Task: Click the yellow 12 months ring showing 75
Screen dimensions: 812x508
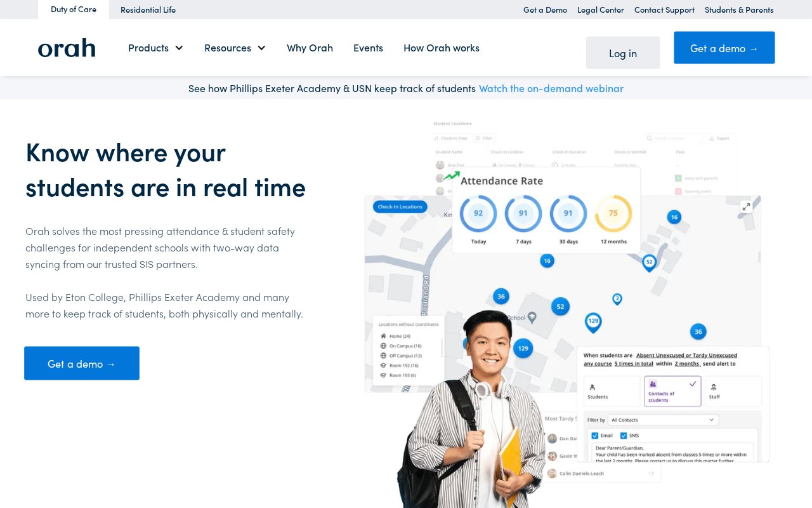Action: 613,213
